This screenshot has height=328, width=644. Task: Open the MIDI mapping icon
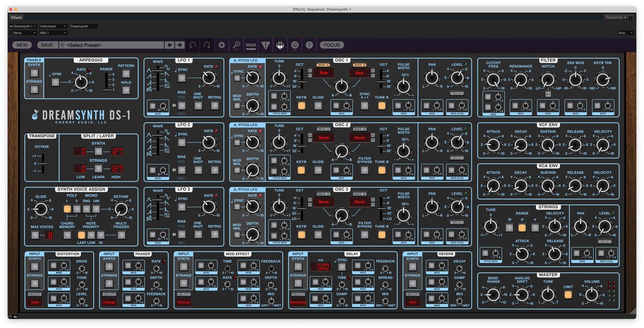pos(251,45)
